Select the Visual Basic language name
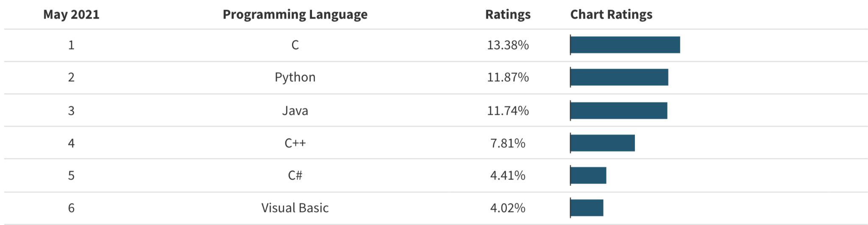 [x=295, y=208]
